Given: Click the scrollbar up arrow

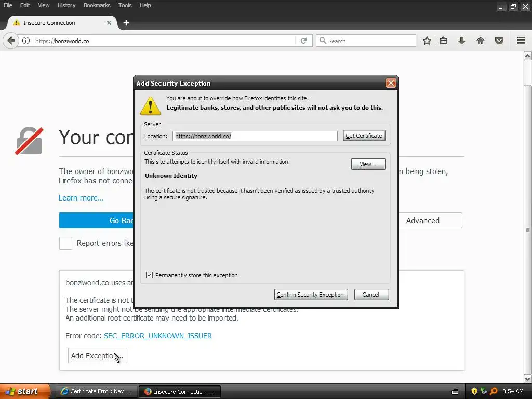Looking at the screenshot, I should pyautogui.click(x=528, y=56).
